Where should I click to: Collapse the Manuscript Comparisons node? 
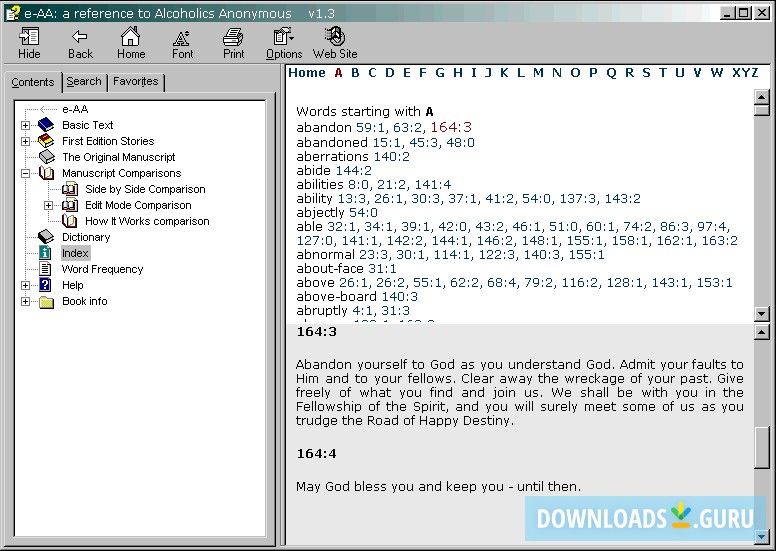[26, 173]
